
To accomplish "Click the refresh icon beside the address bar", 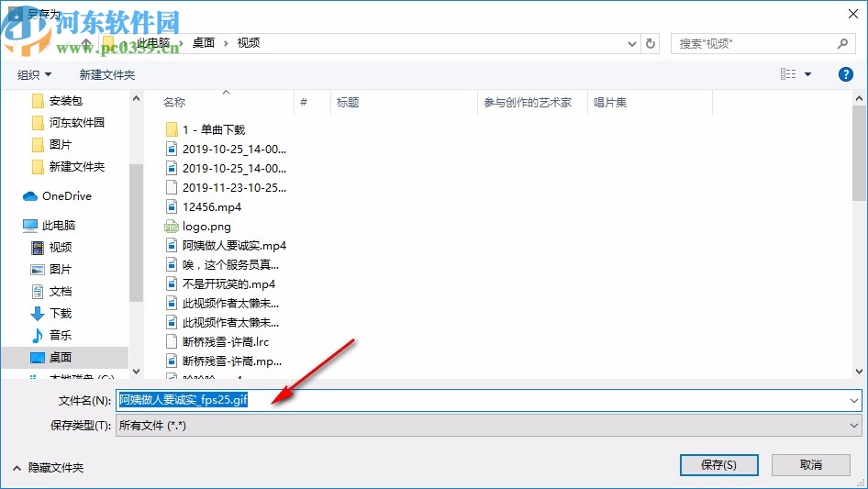I will 651,43.
